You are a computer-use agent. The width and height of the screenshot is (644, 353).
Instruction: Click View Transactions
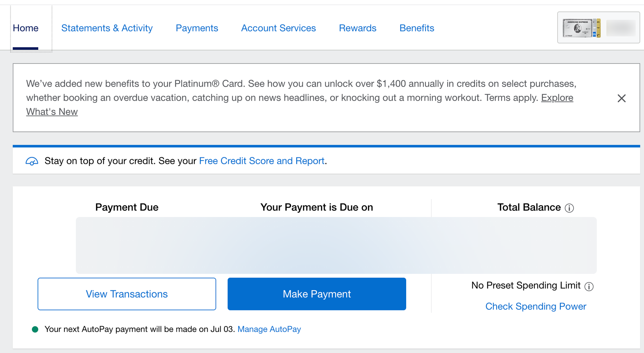[127, 294]
